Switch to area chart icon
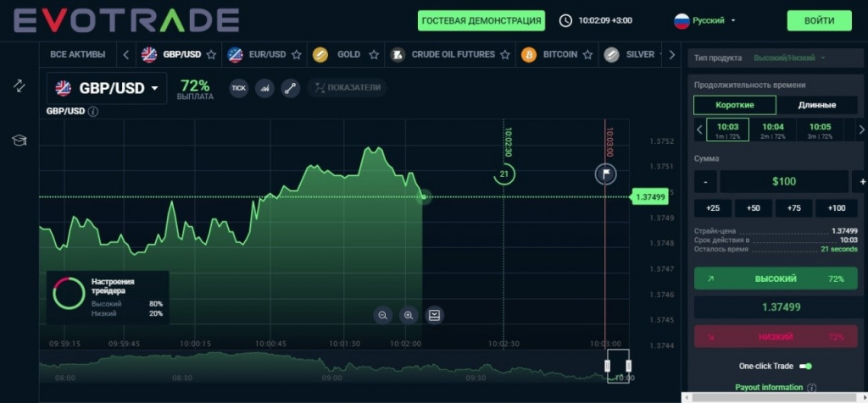The image size is (868, 403). (x=264, y=88)
